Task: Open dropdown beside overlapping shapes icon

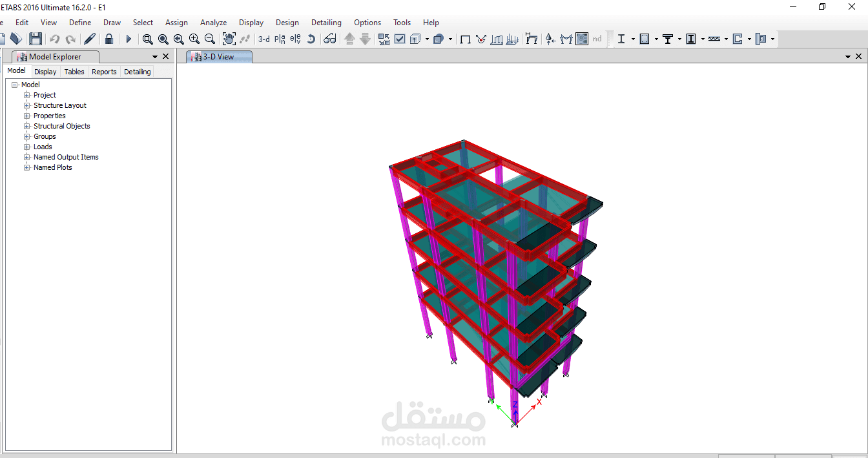Action: pyautogui.click(x=450, y=39)
